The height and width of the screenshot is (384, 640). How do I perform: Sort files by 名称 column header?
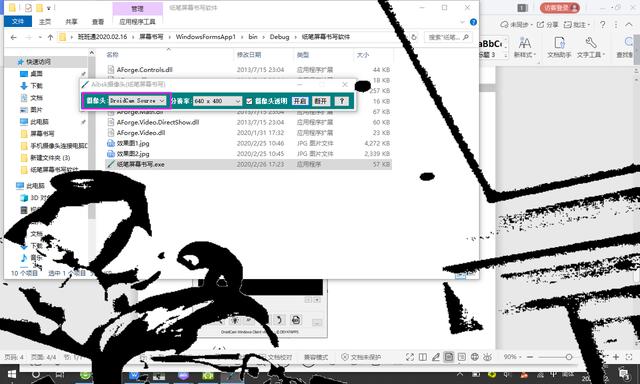tap(112, 55)
